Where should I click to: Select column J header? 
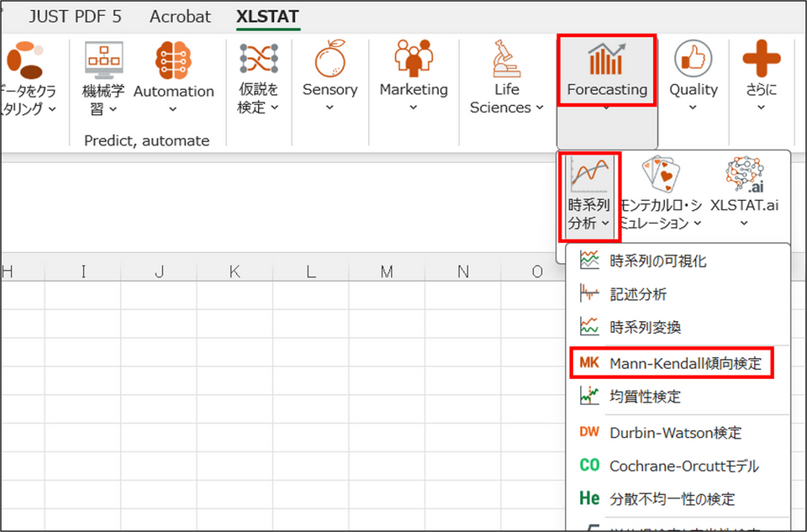[x=159, y=271]
